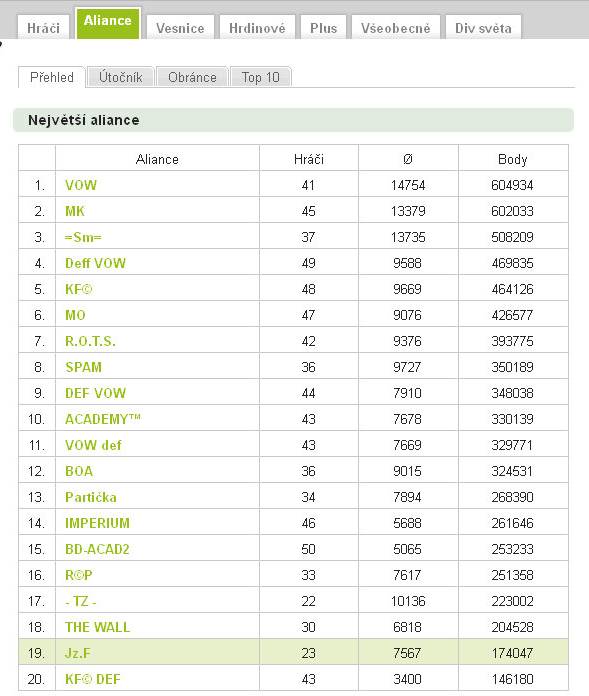Click the =Sm= alliance link

click(83, 237)
